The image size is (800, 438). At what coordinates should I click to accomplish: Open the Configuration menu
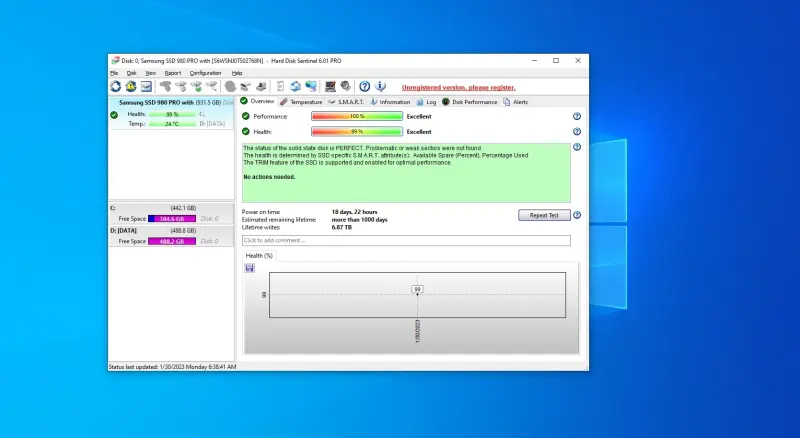click(205, 73)
